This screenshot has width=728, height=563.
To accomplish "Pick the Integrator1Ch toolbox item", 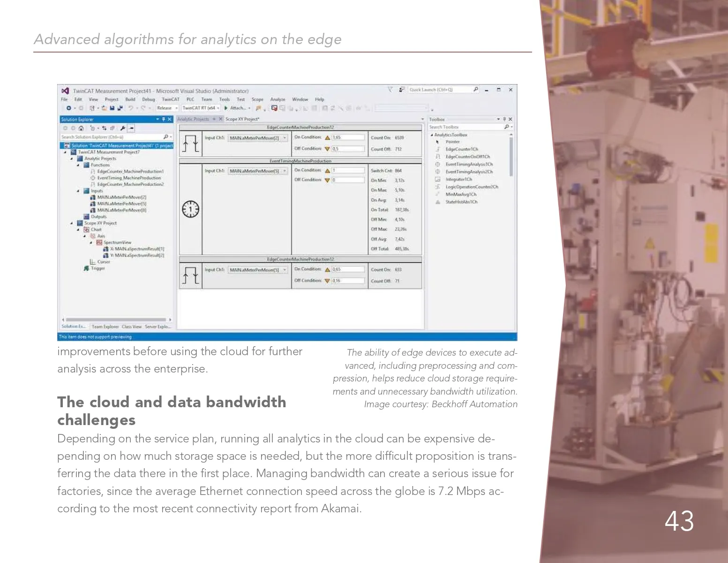I will tap(458, 179).
